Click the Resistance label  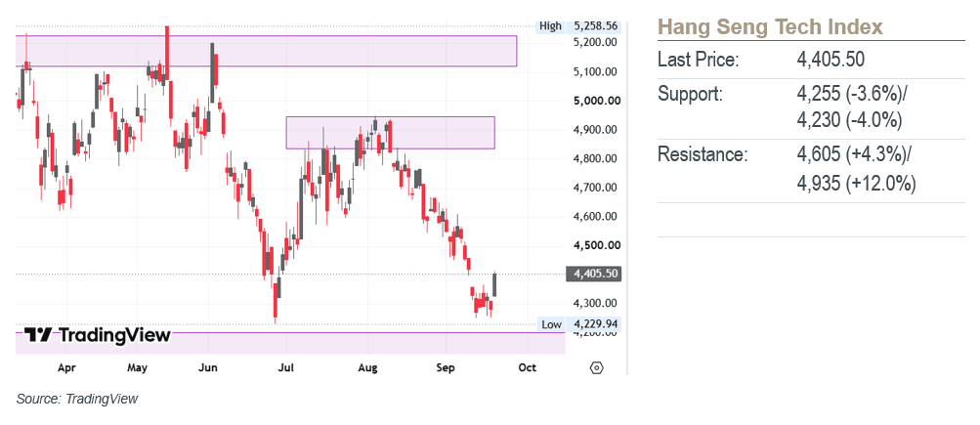[703, 154]
